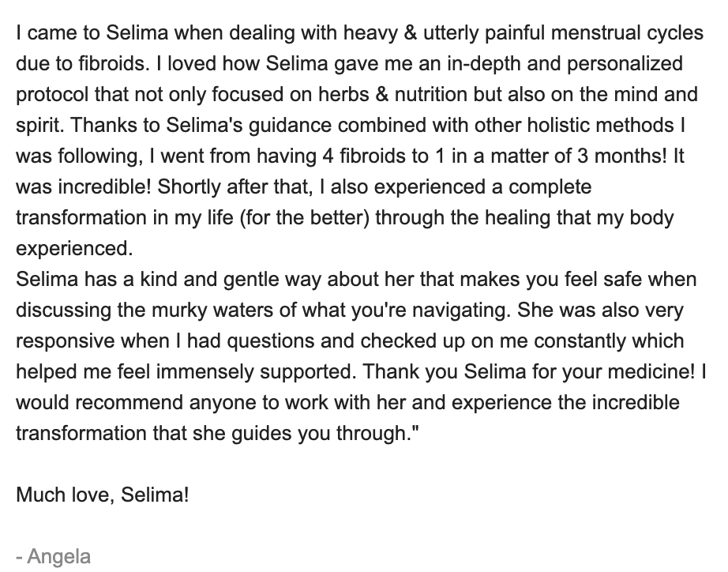The width and height of the screenshot is (728, 572).
Task: Click the standalone word 'experienced.'
Action: coord(74,249)
